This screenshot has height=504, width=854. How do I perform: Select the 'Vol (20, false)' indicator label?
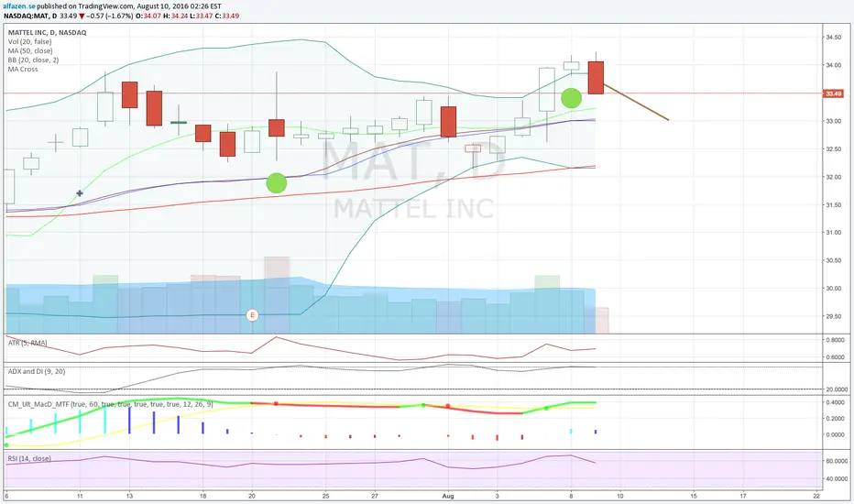point(30,41)
